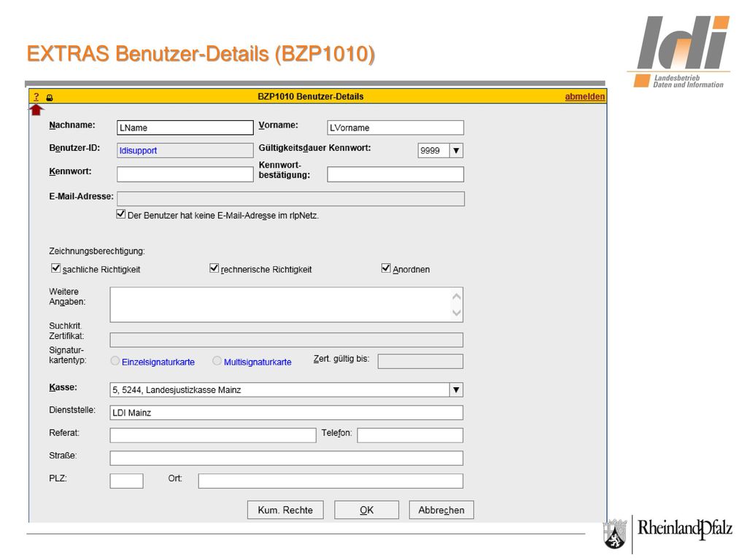Click the abmelden logout link
747x560 pixels.
coord(584,97)
